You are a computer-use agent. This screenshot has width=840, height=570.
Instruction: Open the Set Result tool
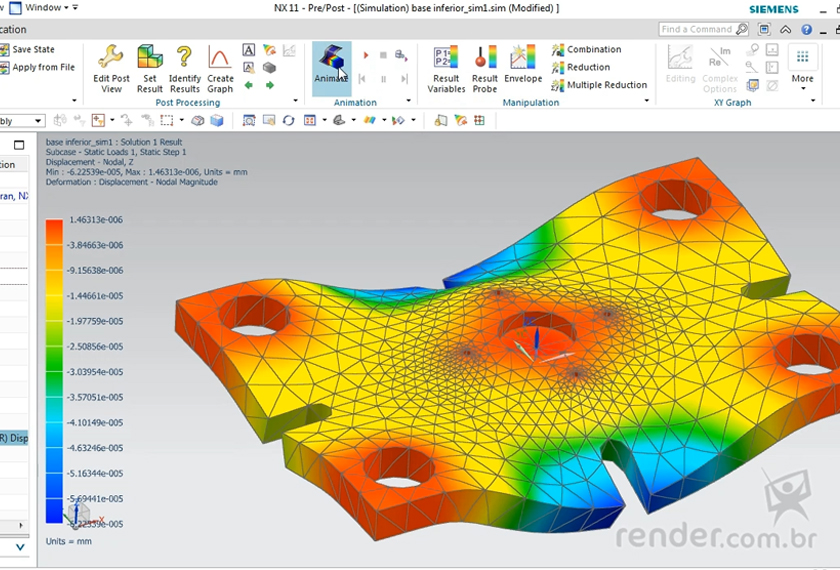click(150, 68)
